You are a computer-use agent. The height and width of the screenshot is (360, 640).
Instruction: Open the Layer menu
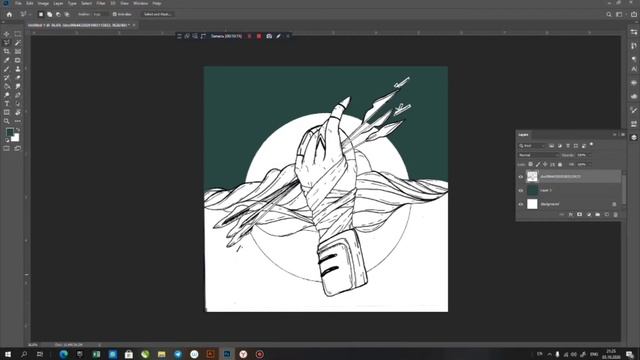58,3
